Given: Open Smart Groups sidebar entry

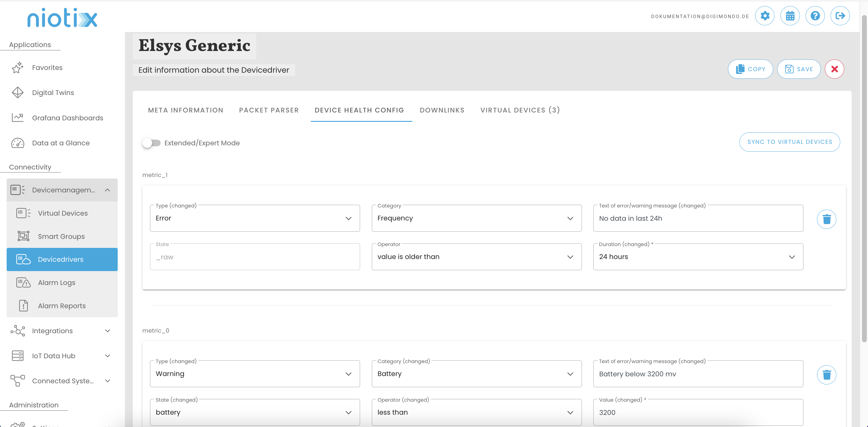Looking at the screenshot, I should (x=61, y=236).
